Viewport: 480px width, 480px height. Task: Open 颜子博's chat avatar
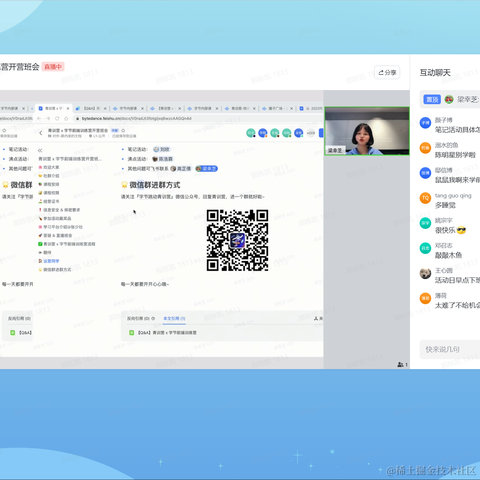(x=425, y=123)
